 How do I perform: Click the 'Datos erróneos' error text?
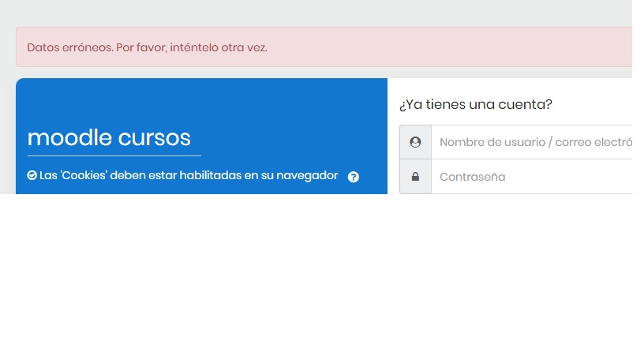pos(69,47)
